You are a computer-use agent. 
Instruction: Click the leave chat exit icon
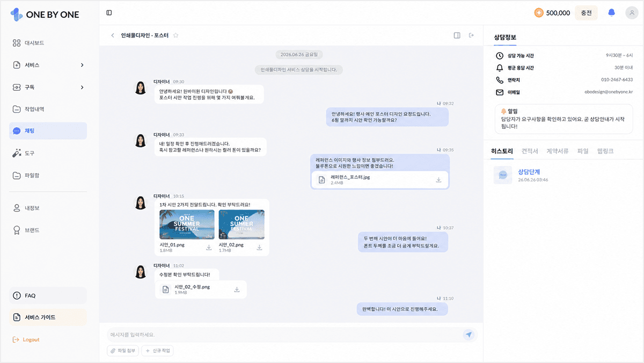pos(472,35)
